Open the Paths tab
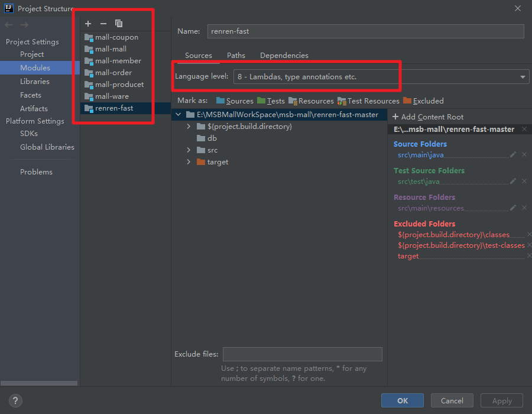 pyautogui.click(x=236, y=56)
